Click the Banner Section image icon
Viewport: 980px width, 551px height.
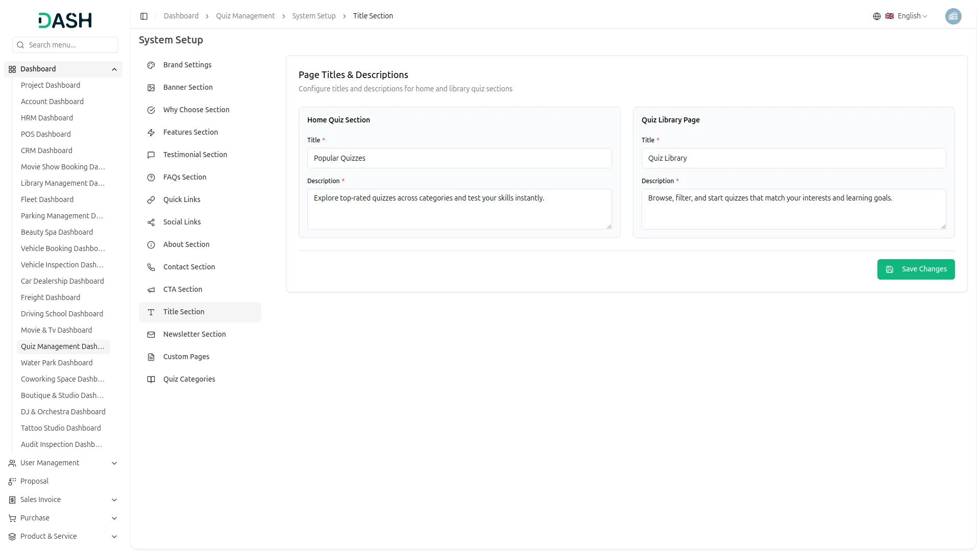click(x=151, y=88)
